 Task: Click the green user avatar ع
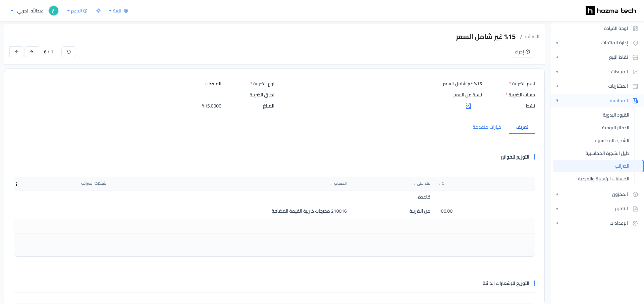tap(54, 11)
